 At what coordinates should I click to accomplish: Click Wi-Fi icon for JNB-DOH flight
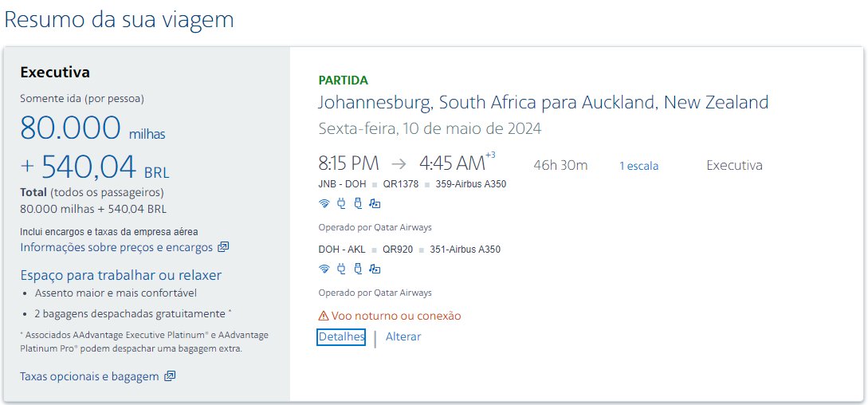click(324, 203)
